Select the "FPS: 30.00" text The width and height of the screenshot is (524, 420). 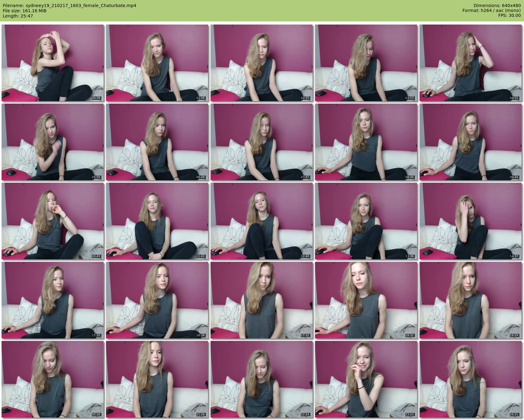[x=509, y=15]
